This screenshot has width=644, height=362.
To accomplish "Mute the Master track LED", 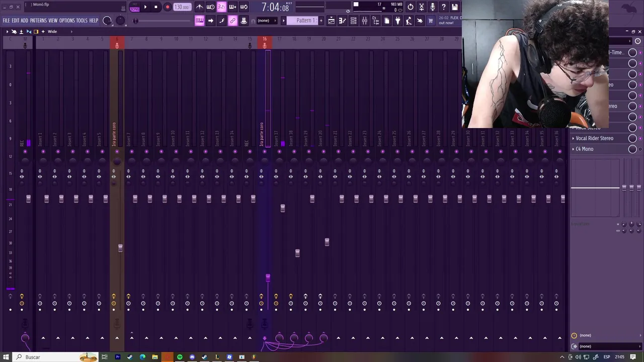I will point(25,151).
